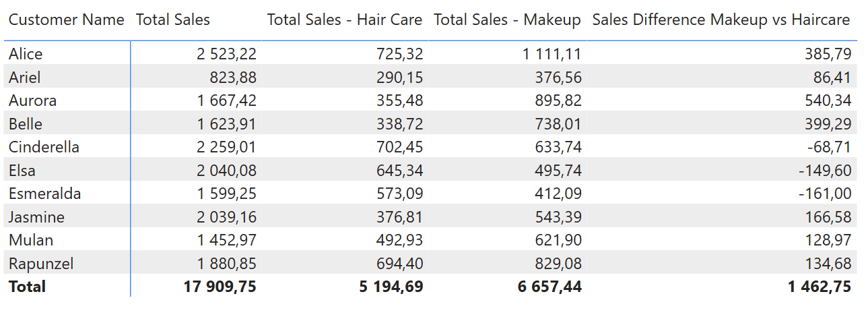This screenshot has height=321, width=868.
Task: Select the total makeup sales 6 657,44
Action: click(549, 287)
